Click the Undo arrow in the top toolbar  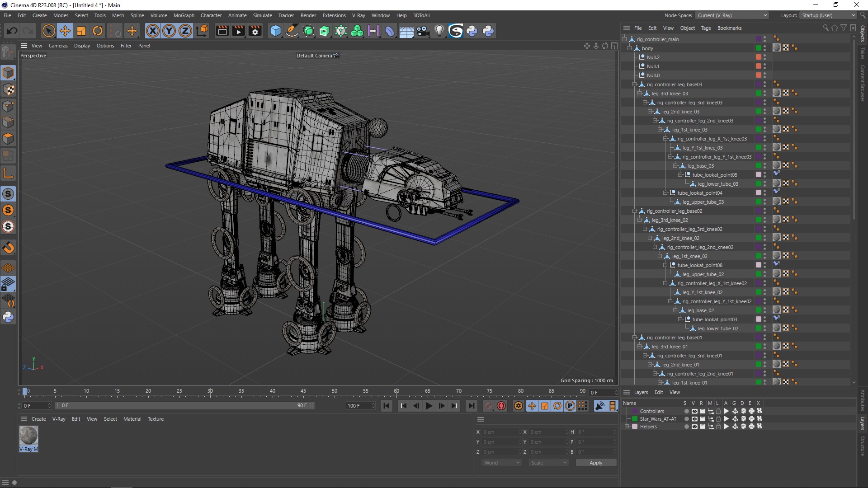pyautogui.click(x=12, y=31)
